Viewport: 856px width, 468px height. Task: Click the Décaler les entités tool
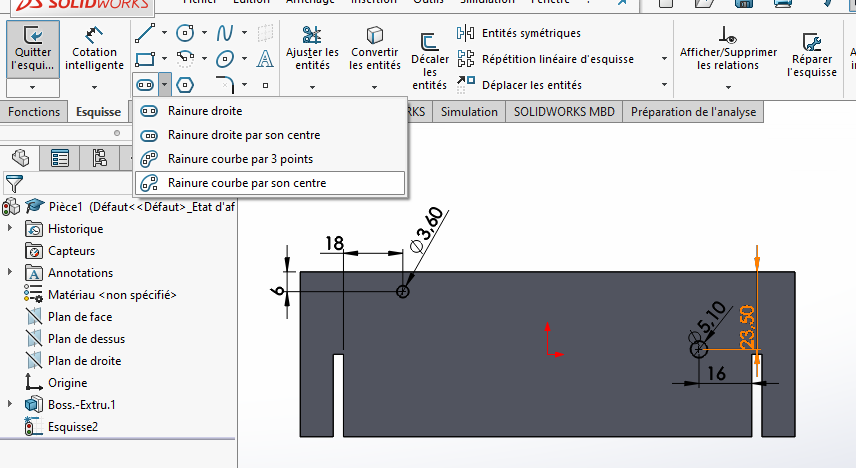[429, 58]
